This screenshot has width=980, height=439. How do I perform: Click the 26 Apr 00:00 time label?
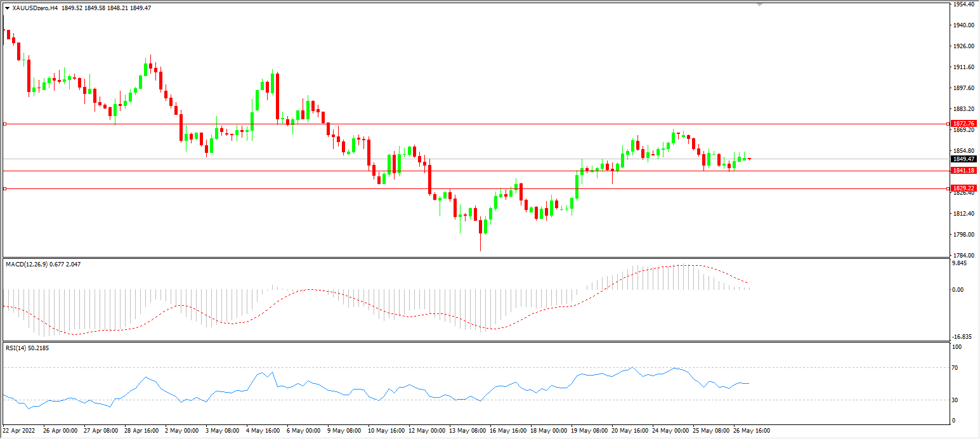tap(61, 431)
